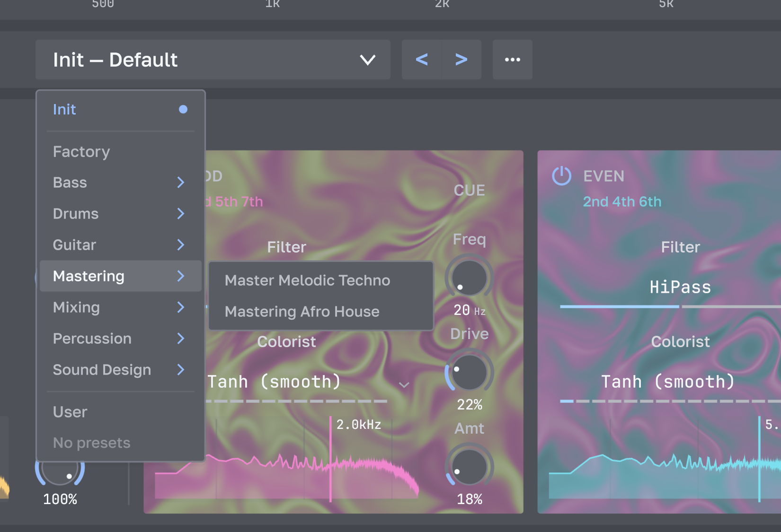The image size is (781, 532).
Task: Expand the Drums preset category
Action: (121, 214)
